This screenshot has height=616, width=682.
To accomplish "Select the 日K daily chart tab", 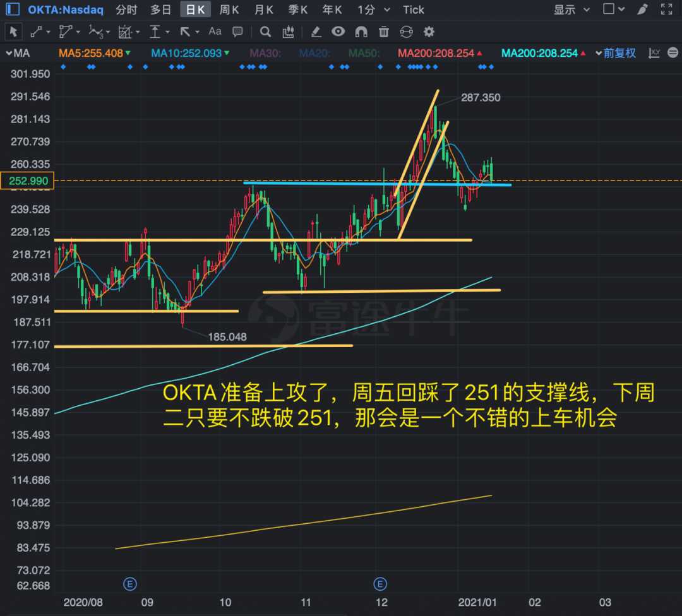I will point(195,9).
